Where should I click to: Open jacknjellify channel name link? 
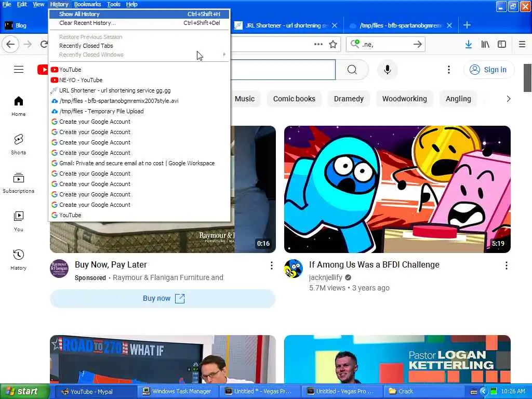(x=325, y=277)
